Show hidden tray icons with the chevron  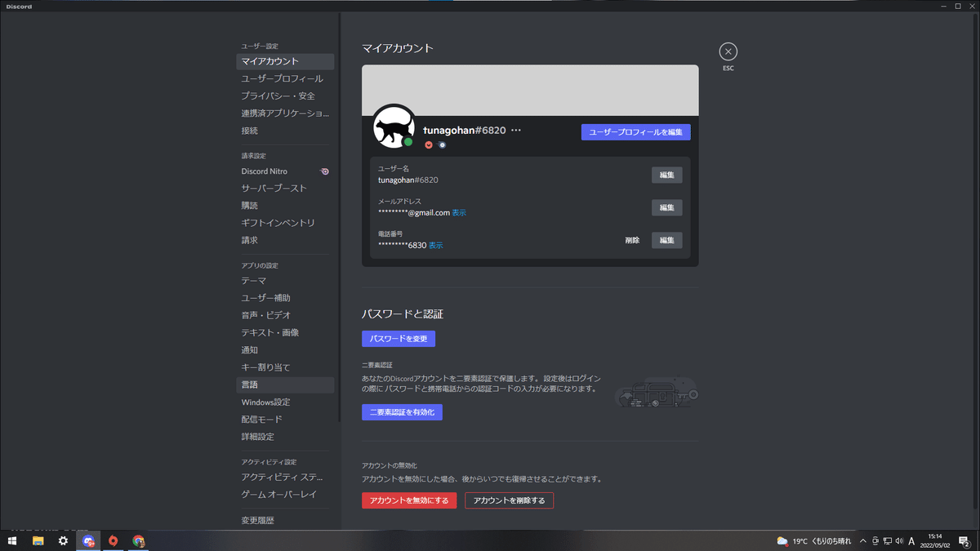point(862,540)
